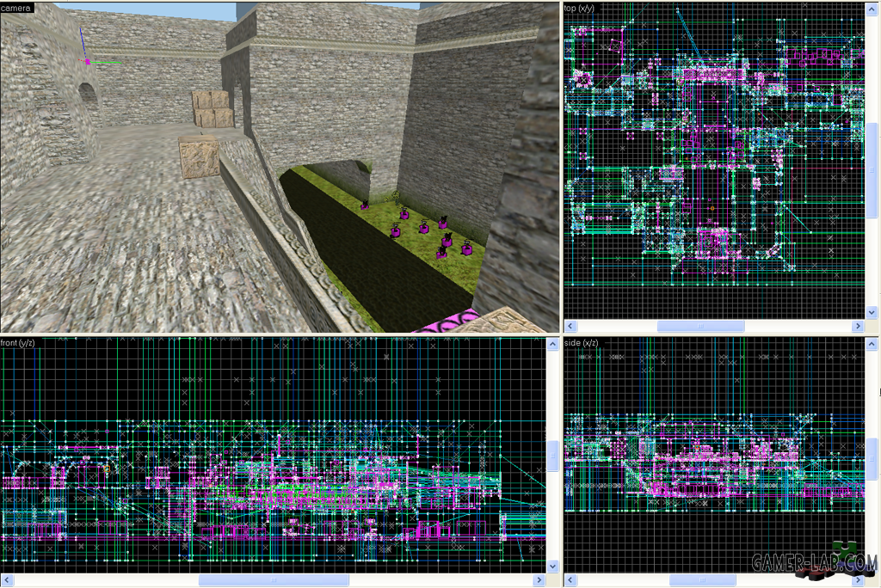881x588 pixels.
Task: Select the stacked crates in camera view
Action: pyautogui.click(x=213, y=109)
